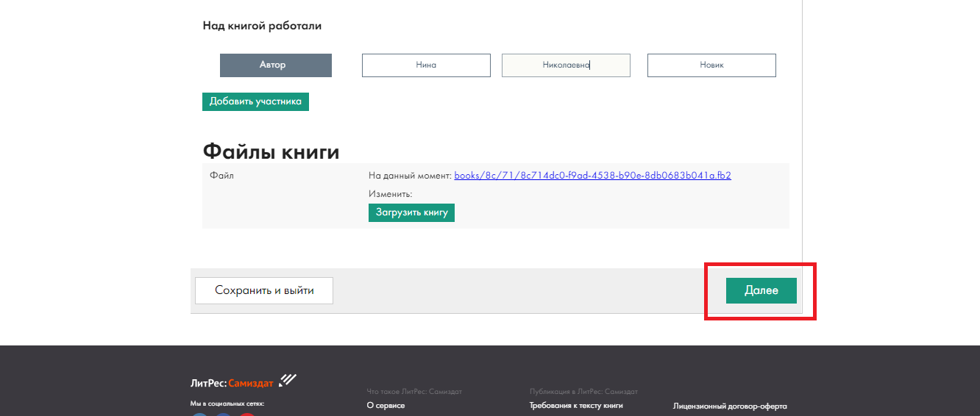Click the Мы в социальных сетях label
980x416 pixels.
pos(227,404)
